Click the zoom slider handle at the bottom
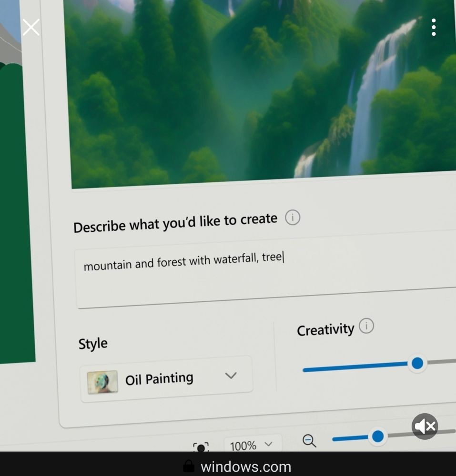Screen dimensions: 456x476 click(378, 436)
